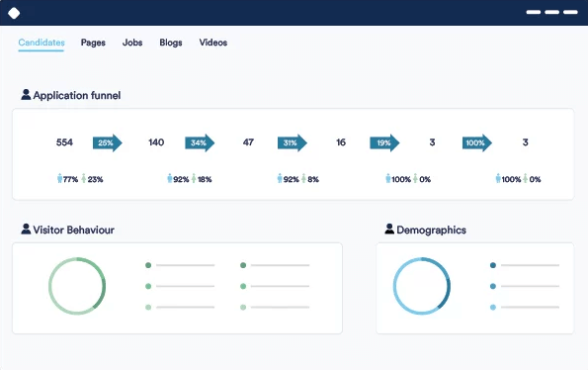Click the person icon beside Application funnel

pyautogui.click(x=26, y=95)
